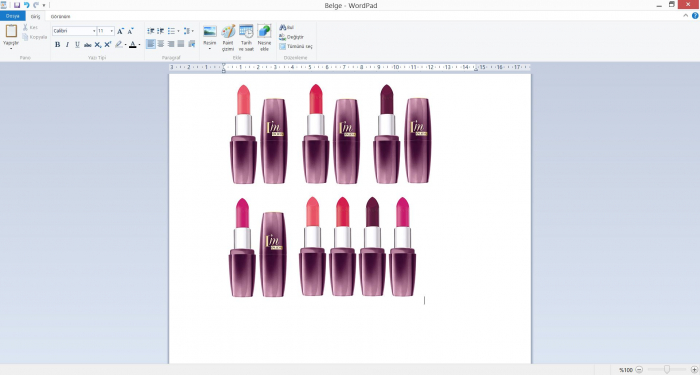Insert a Paint çizimi drawing
Image resolution: width=700 pixels, height=375 pixels.
[228, 38]
